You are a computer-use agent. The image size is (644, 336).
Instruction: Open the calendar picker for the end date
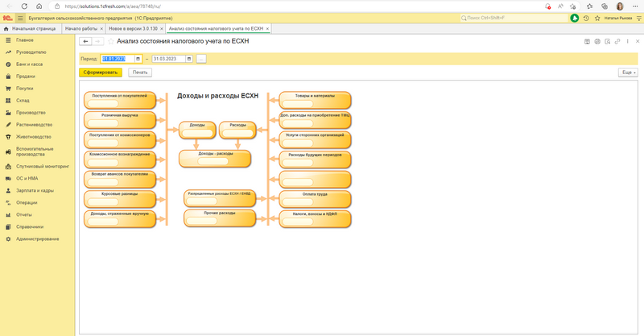pos(189,59)
